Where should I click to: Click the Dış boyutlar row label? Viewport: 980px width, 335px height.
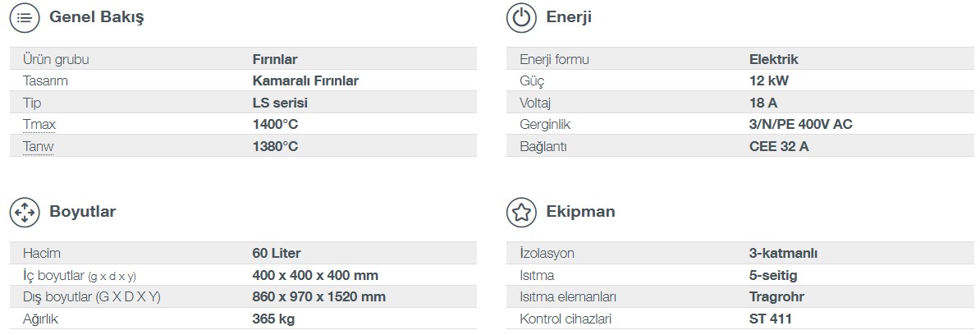click(92, 297)
